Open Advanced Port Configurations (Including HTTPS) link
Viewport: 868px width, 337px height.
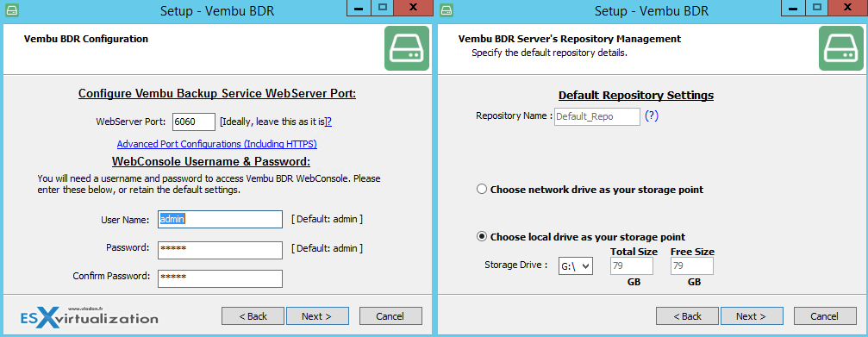tap(217, 144)
